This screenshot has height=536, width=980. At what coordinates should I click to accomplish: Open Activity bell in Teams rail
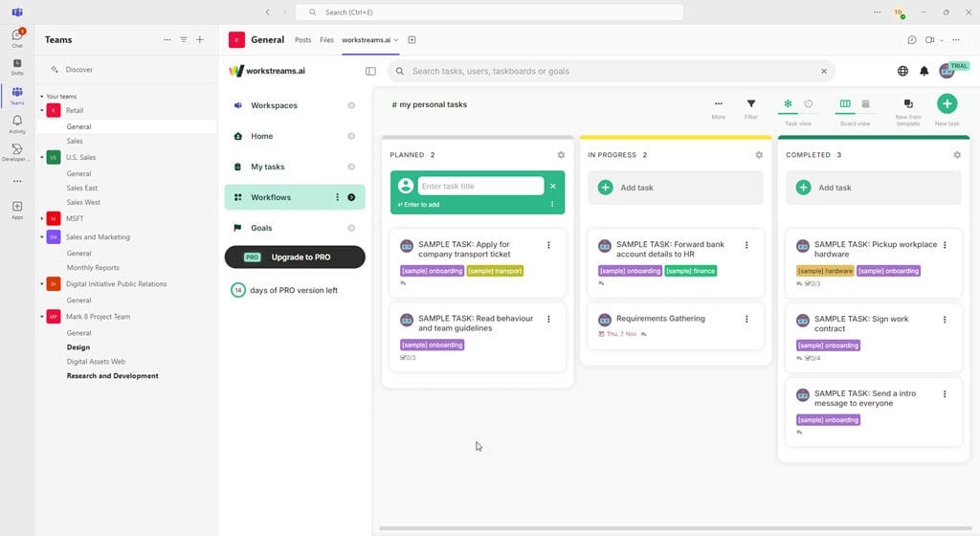click(17, 123)
